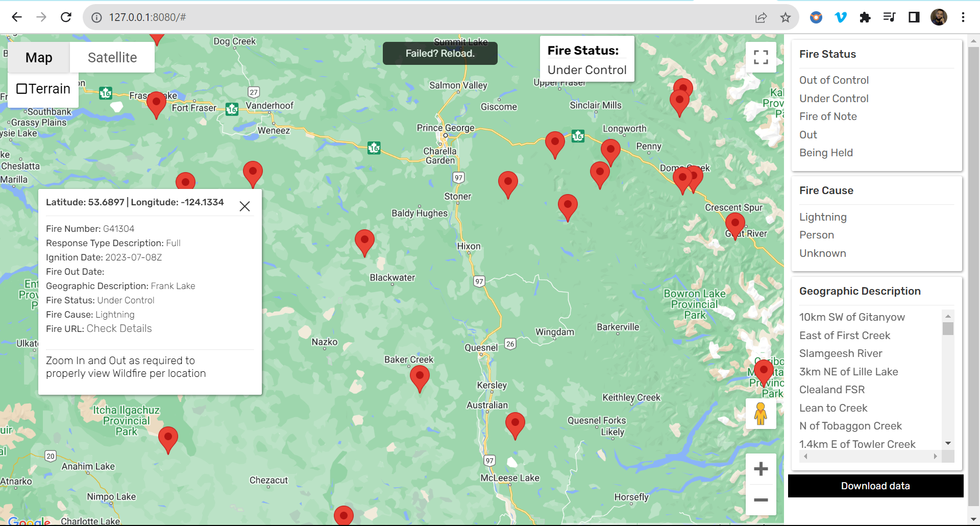Viewport: 980px width, 526px height.
Task: Click the Download data button
Action: pyautogui.click(x=875, y=486)
